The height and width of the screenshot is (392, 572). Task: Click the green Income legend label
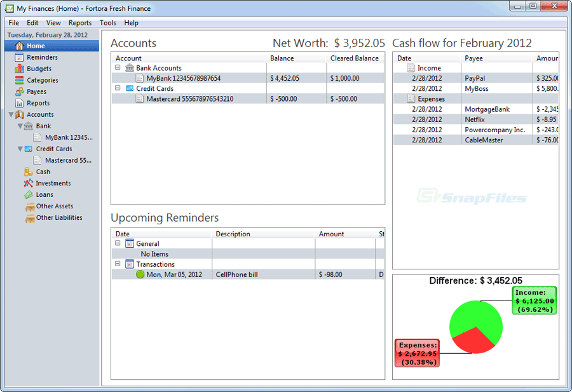pyautogui.click(x=535, y=301)
